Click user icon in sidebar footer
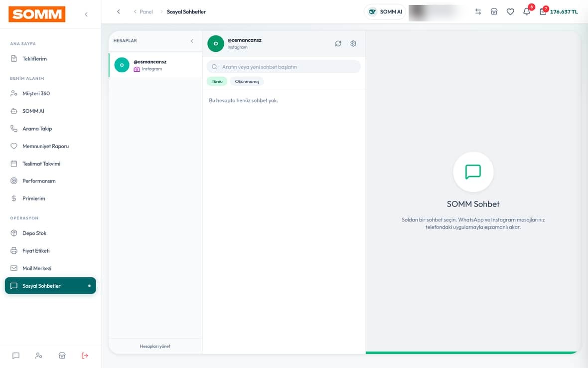Screen dimensions: 588x368 39,356
